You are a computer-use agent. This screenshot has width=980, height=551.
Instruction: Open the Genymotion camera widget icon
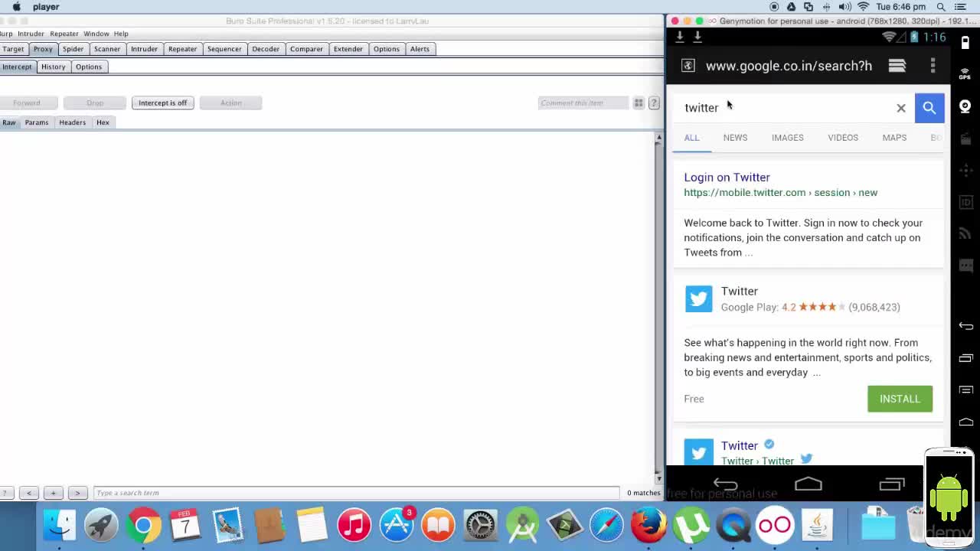click(x=965, y=106)
